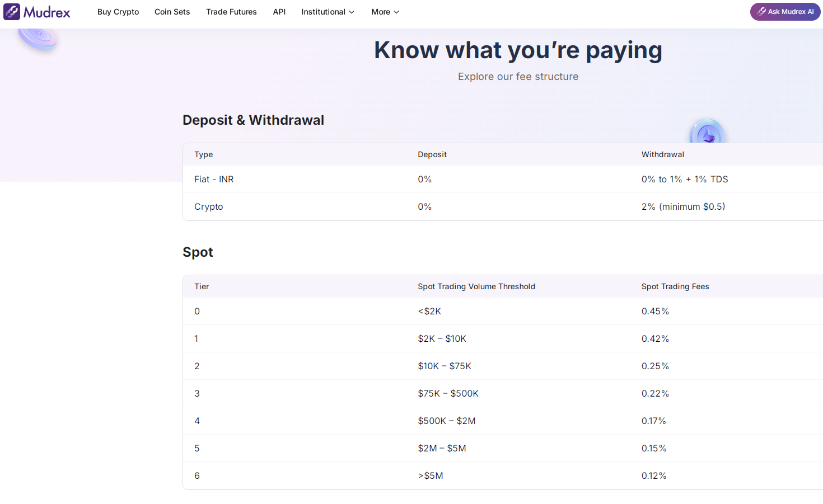Click the decorative coin in top-left corner

38,38
